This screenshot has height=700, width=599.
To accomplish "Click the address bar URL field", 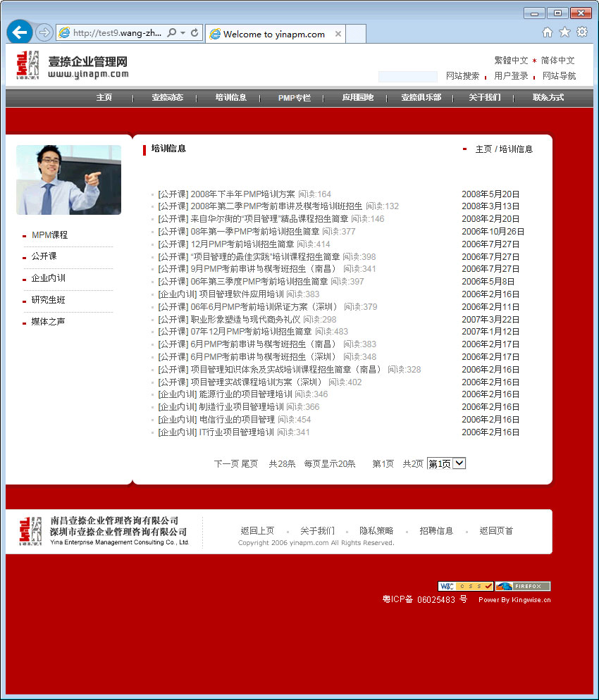I will [x=117, y=33].
